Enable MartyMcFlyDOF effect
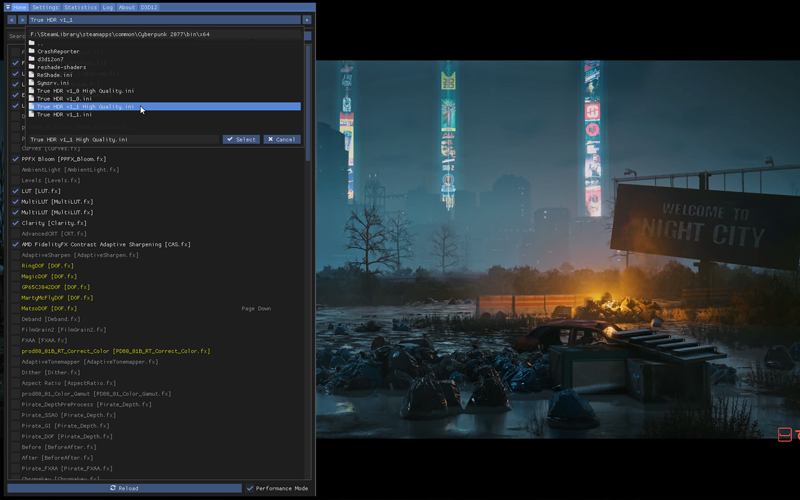800x500 pixels. point(15,298)
